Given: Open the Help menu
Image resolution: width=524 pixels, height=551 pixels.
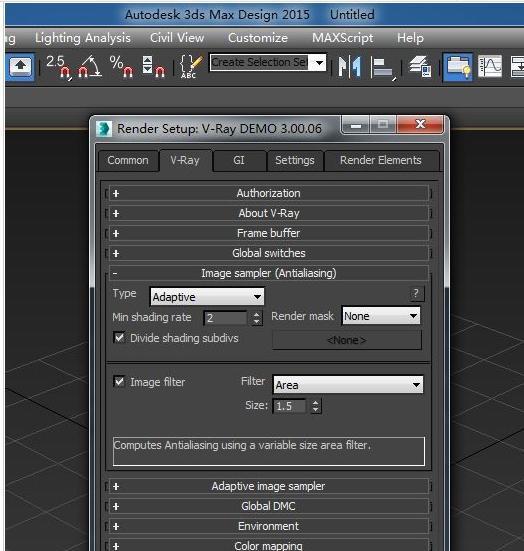Looking at the screenshot, I should (x=410, y=38).
